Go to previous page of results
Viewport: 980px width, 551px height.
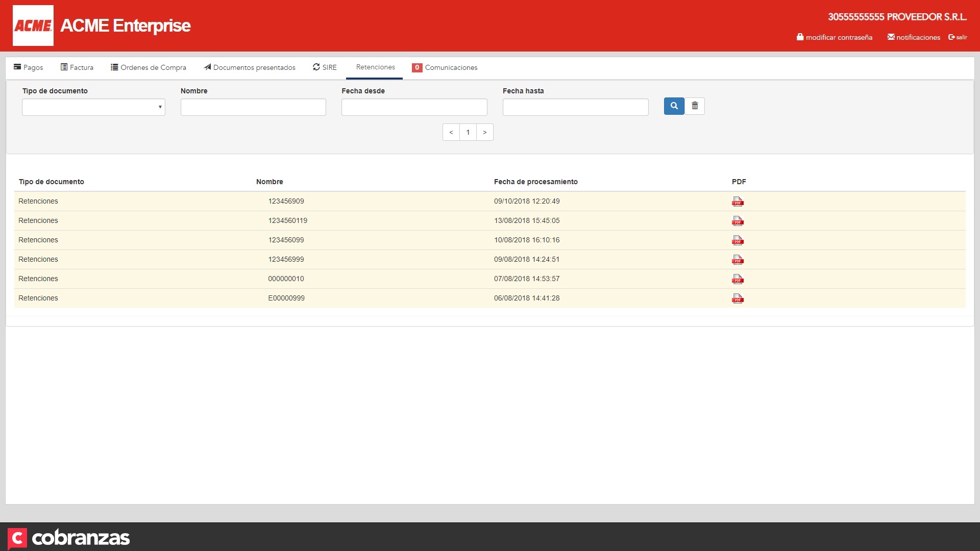(x=451, y=132)
